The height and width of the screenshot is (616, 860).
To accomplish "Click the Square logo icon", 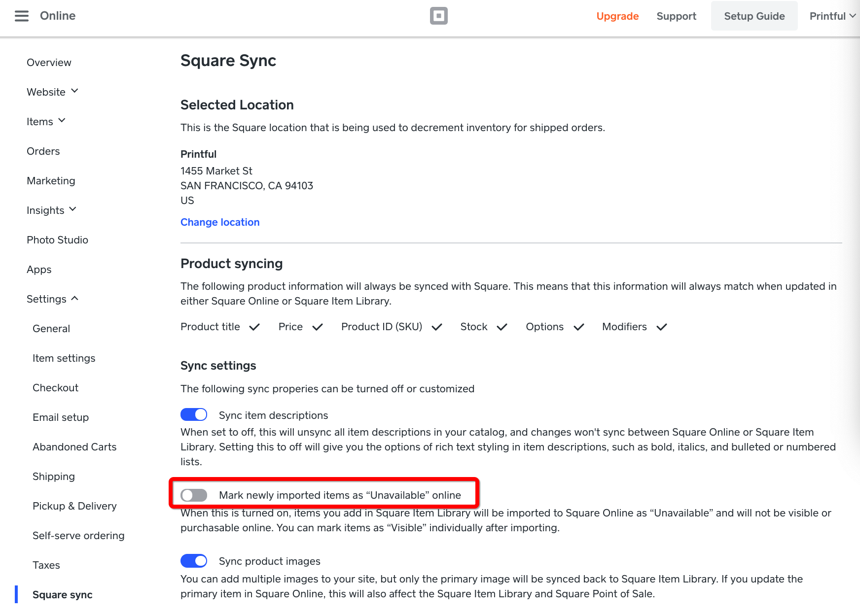I will pos(438,16).
